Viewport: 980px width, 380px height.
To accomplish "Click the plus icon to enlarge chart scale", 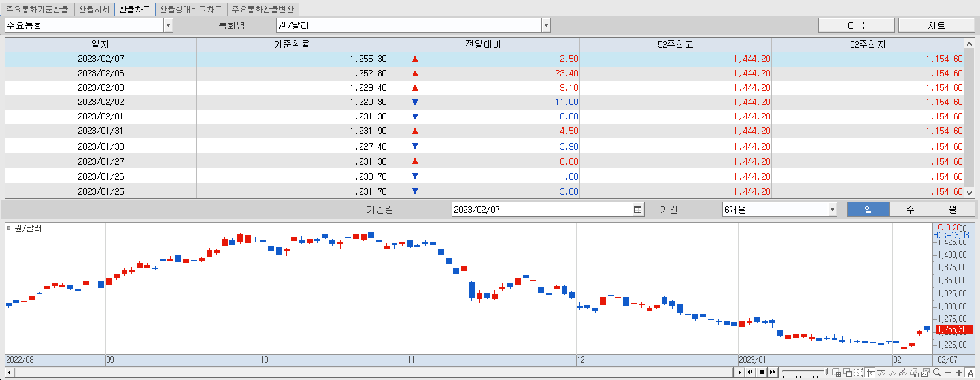I will (959, 373).
